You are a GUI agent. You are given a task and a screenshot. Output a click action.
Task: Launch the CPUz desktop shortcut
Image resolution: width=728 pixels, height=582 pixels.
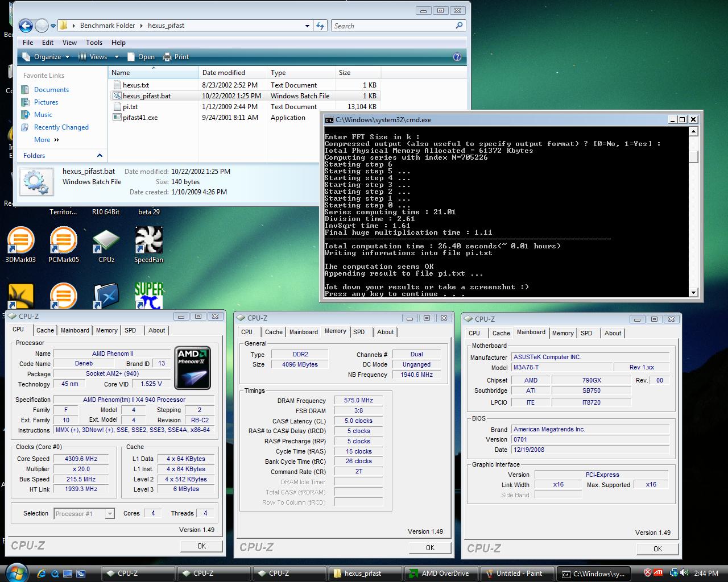[x=106, y=244]
